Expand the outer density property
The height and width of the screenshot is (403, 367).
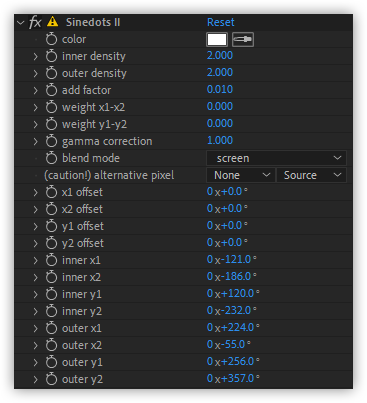35,73
